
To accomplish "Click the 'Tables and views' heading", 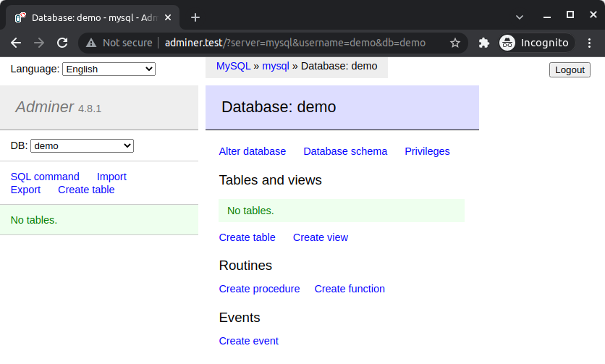I will pos(270,180).
